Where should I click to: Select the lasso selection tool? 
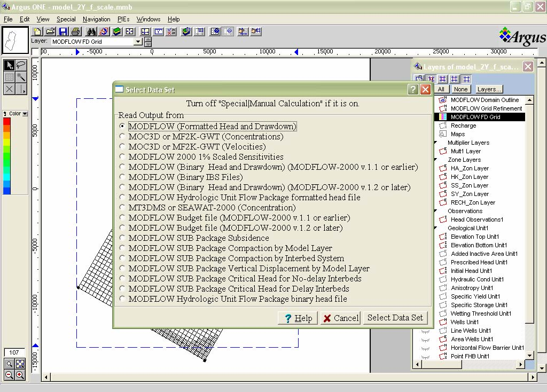click(x=21, y=65)
